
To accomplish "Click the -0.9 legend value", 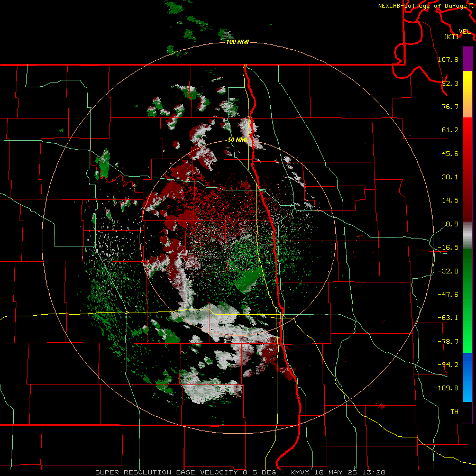I will [x=450, y=224].
